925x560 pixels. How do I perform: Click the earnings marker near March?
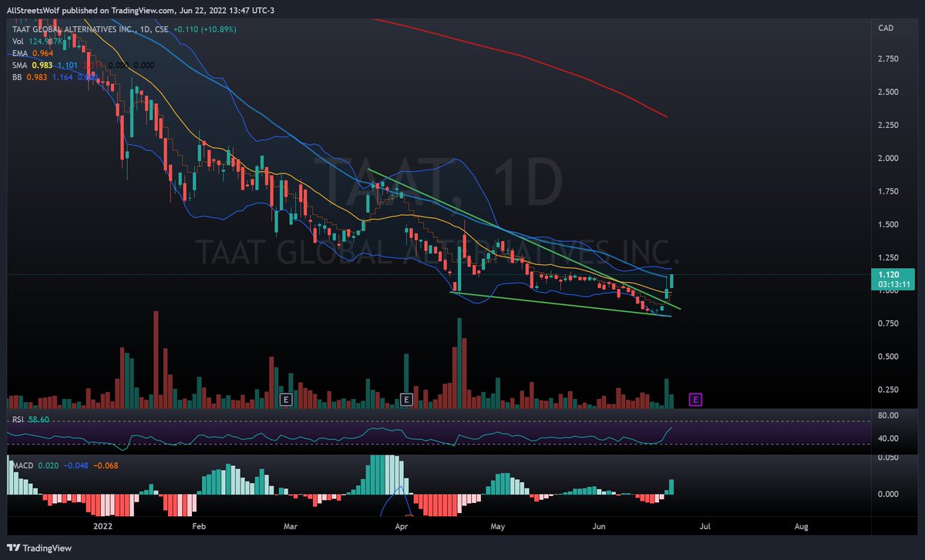[x=286, y=400]
